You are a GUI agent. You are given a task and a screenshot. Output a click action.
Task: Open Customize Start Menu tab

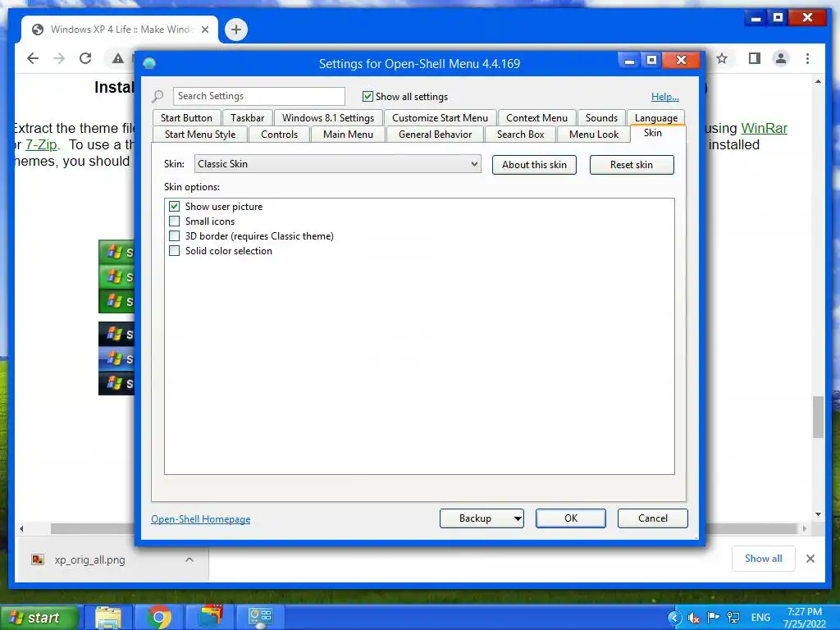pyautogui.click(x=440, y=118)
